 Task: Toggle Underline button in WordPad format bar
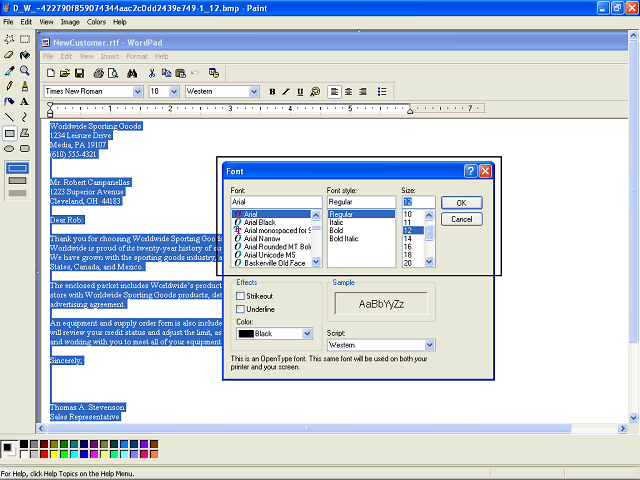pos(300,91)
